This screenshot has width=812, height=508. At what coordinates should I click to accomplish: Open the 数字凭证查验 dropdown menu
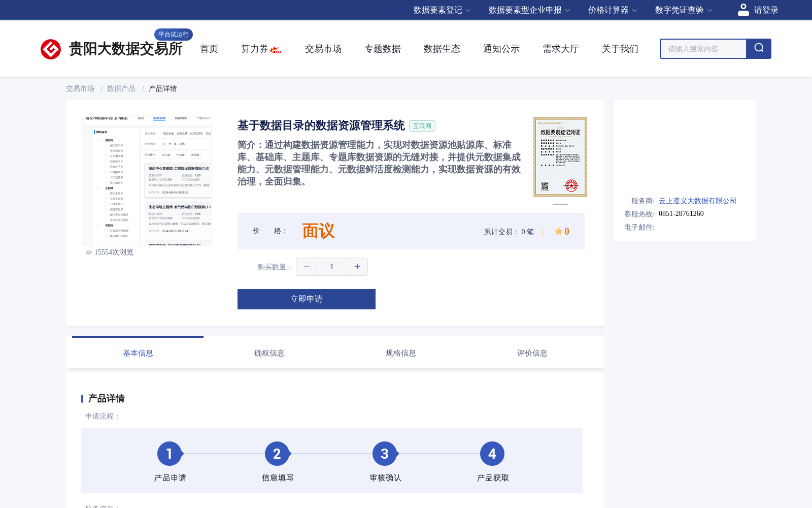pyautogui.click(x=684, y=10)
